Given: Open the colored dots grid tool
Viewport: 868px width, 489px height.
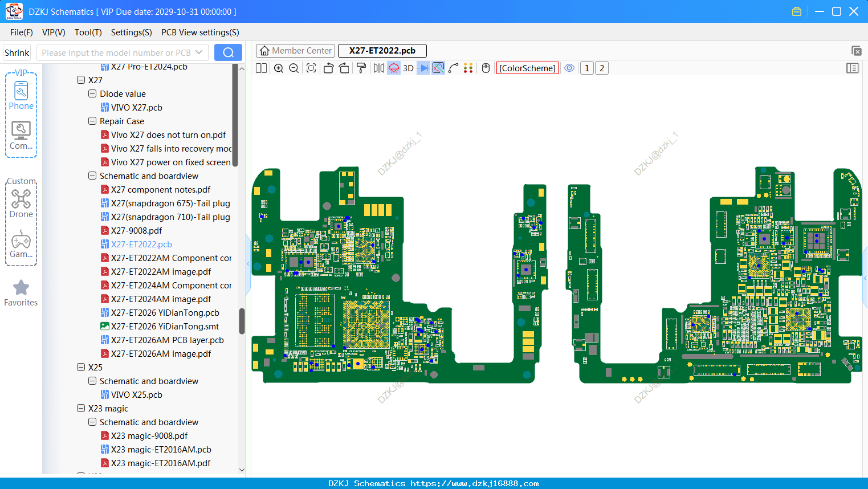Looking at the screenshot, I should pyautogui.click(x=468, y=68).
